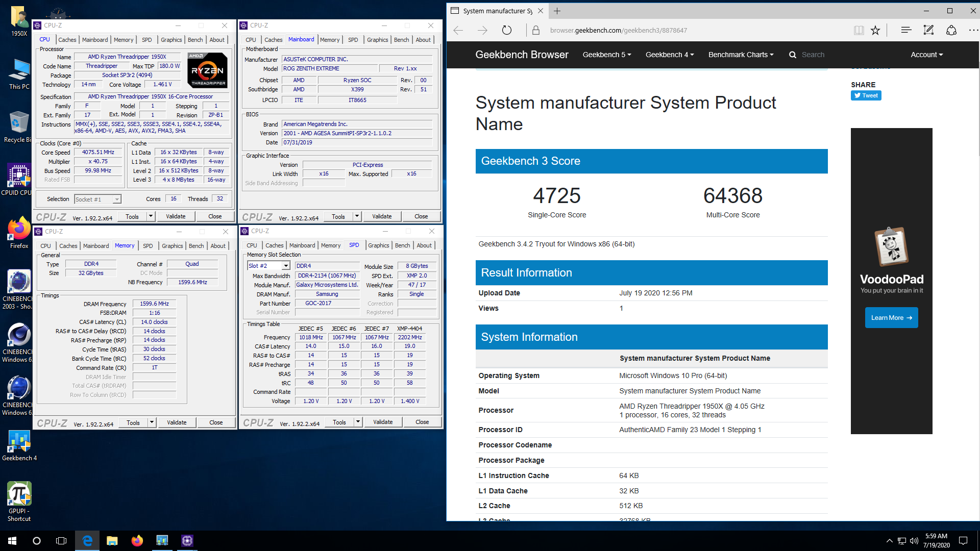980x551 pixels.
Task: Click the taskbar clock
Action: (x=936, y=541)
